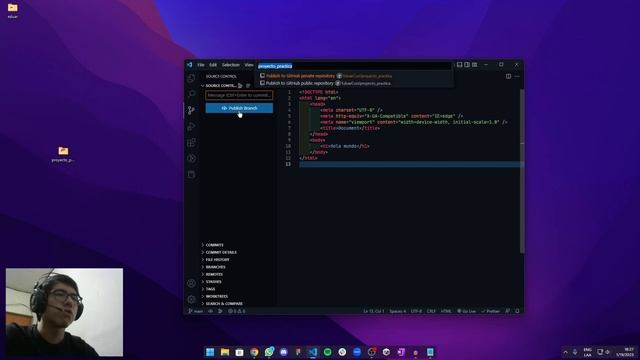
Task: Open Google Chrome from taskbar
Action: (x=254, y=352)
